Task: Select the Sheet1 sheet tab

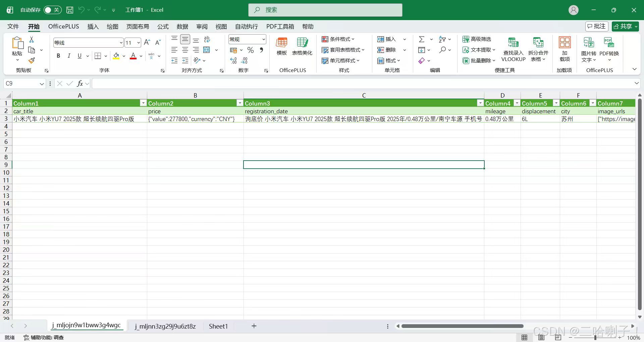Action: (218, 326)
